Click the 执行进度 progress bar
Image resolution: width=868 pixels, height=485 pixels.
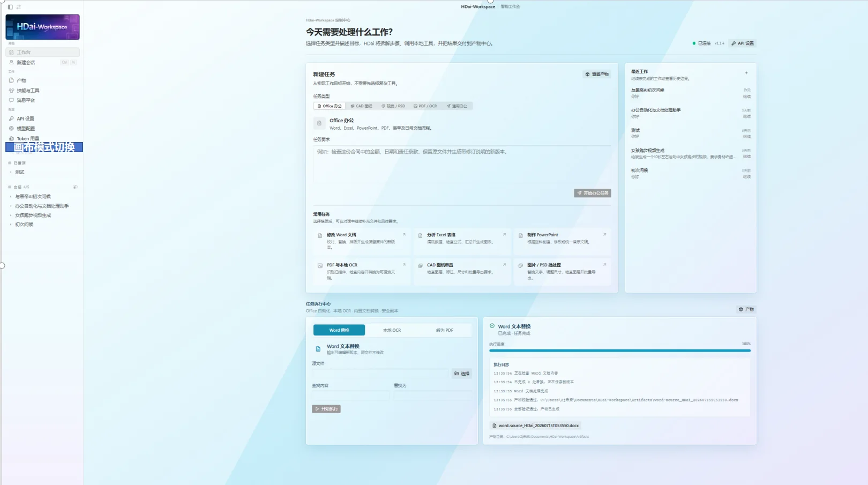(x=620, y=350)
